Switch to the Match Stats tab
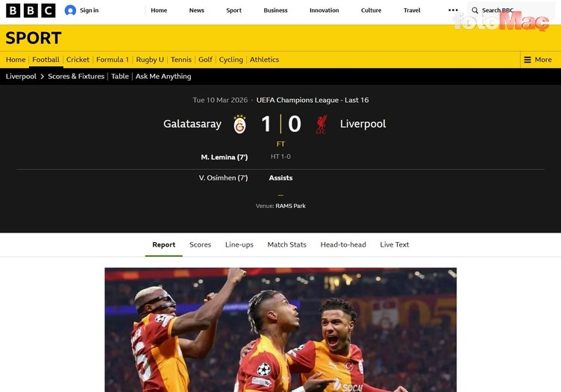The width and height of the screenshot is (561, 392). pyautogui.click(x=287, y=244)
